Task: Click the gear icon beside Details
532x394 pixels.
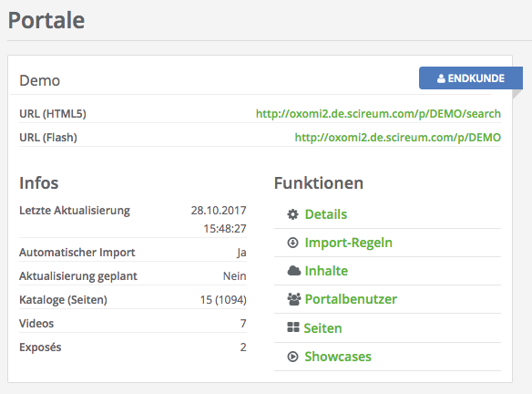Action: click(292, 214)
